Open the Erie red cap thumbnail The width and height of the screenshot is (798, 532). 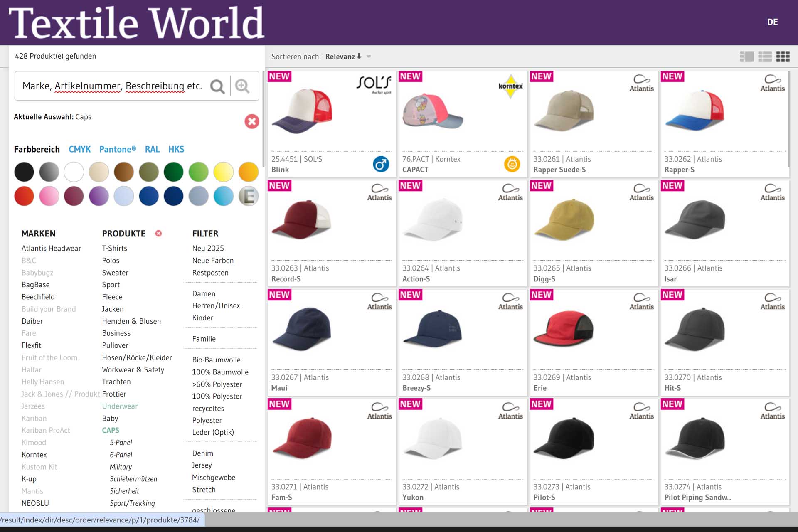[x=563, y=328]
